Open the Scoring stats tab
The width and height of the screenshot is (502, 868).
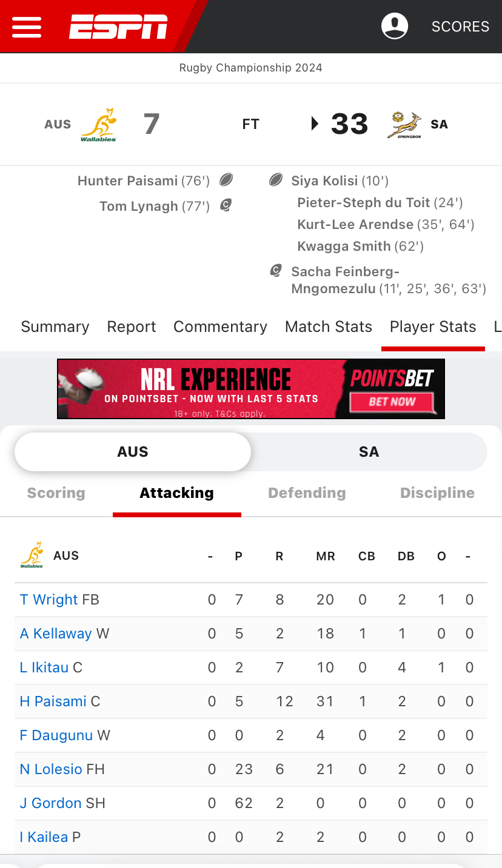[x=56, y=493]
